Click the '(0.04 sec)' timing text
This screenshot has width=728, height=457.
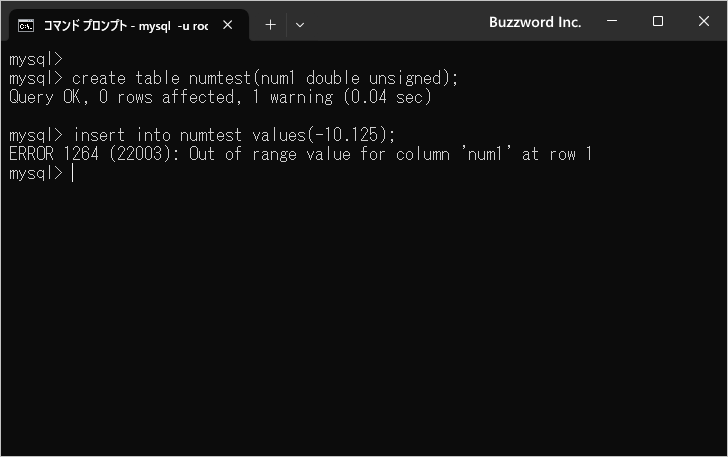coord(386,97)
